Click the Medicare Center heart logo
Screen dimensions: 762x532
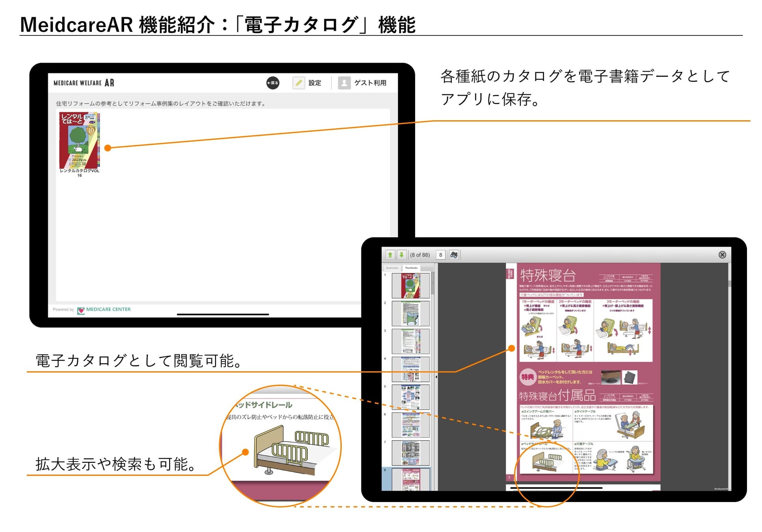pyautogui.click(x=81, y=310)
